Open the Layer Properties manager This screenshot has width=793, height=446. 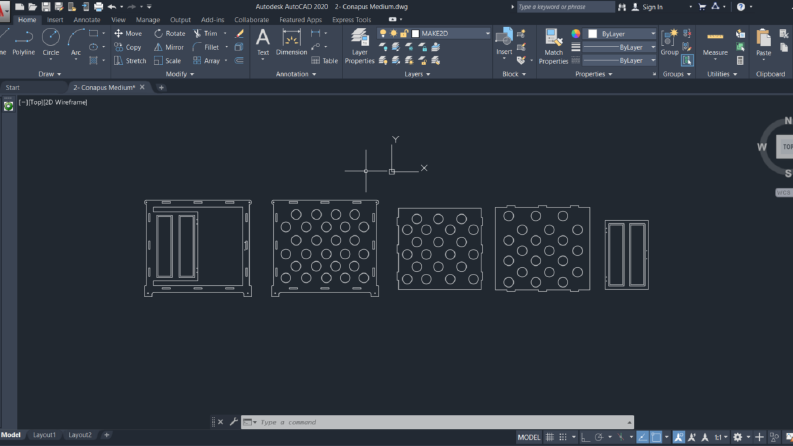coord(360,46)
